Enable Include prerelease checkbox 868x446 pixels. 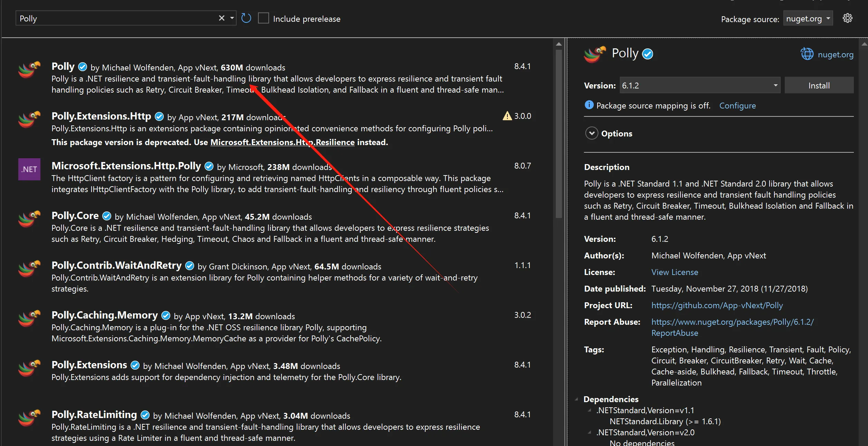tap(264, 18)
